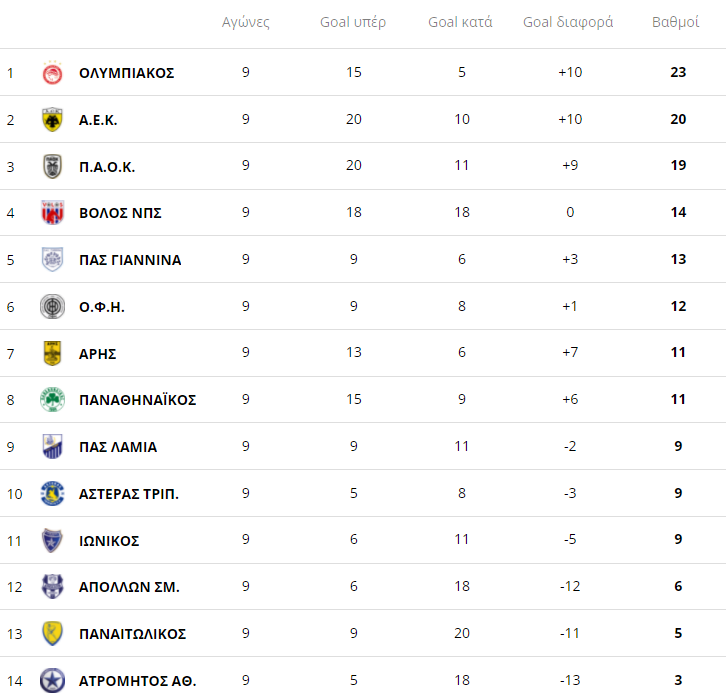Click the Αγώνες column header
This screenshot has height=700, width=726.
pos(245,22)
